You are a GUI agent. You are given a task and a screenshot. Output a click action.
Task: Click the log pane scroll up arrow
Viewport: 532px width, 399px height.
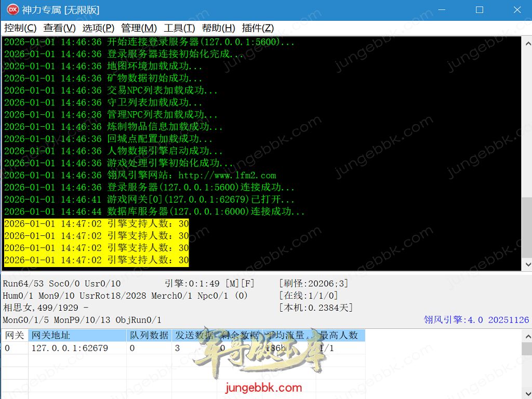(526, 42)
